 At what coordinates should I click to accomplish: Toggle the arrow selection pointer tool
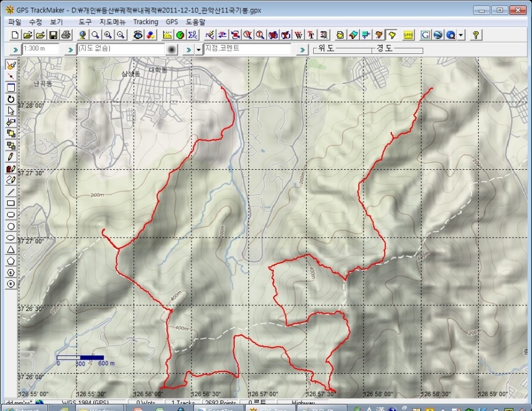click(11, 111)
